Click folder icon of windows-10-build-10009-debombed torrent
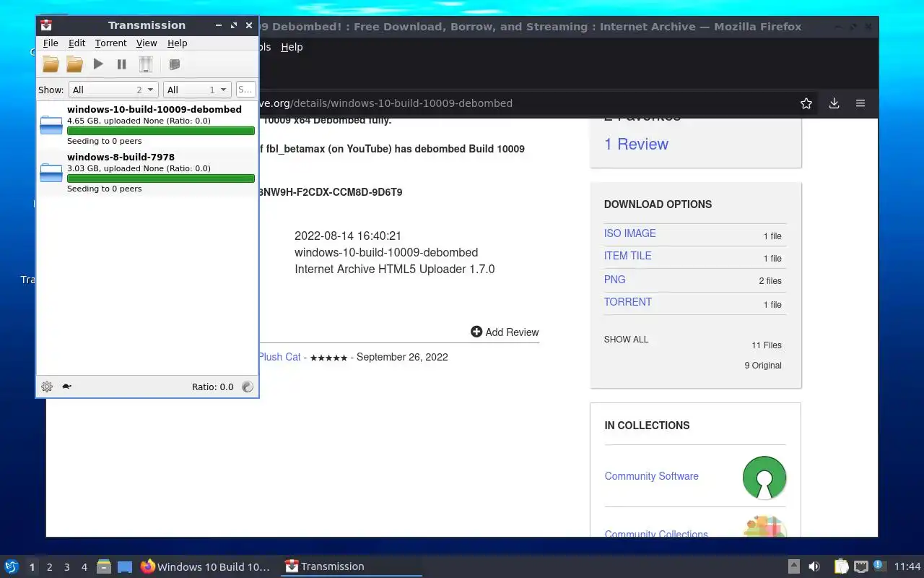Image resolution: width=924 pixels, height=578 pixels. [x=51, y=125]
